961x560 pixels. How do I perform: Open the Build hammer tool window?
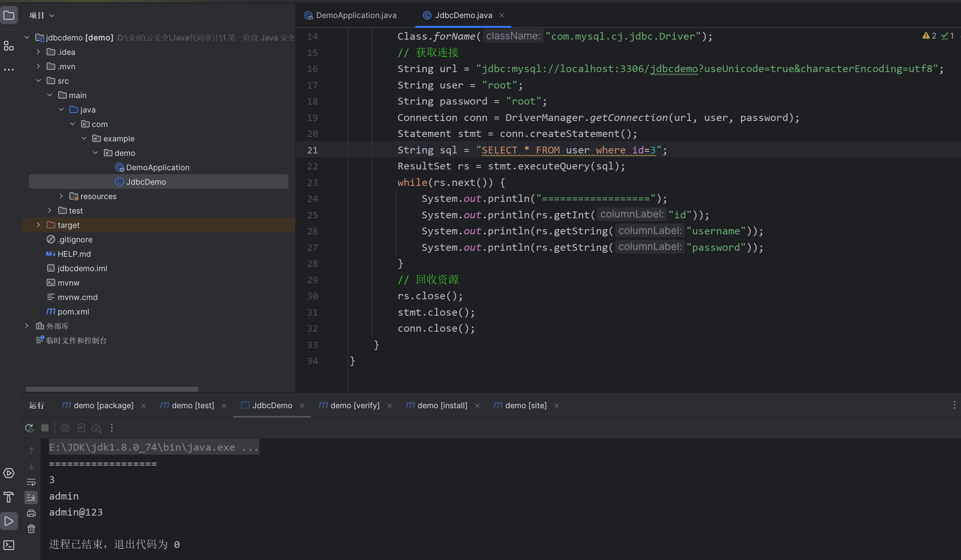[x=9, y=497]
